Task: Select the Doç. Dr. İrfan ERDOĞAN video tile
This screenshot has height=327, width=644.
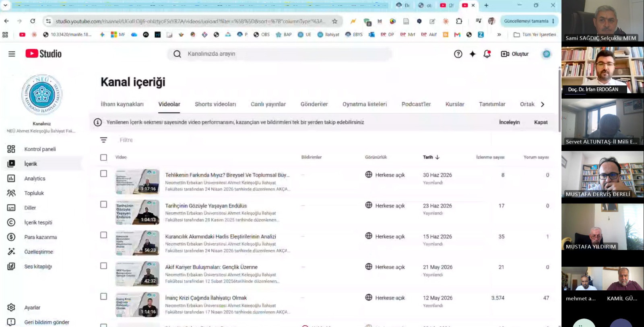Action: pyautogui.click(x=603, y=70)
